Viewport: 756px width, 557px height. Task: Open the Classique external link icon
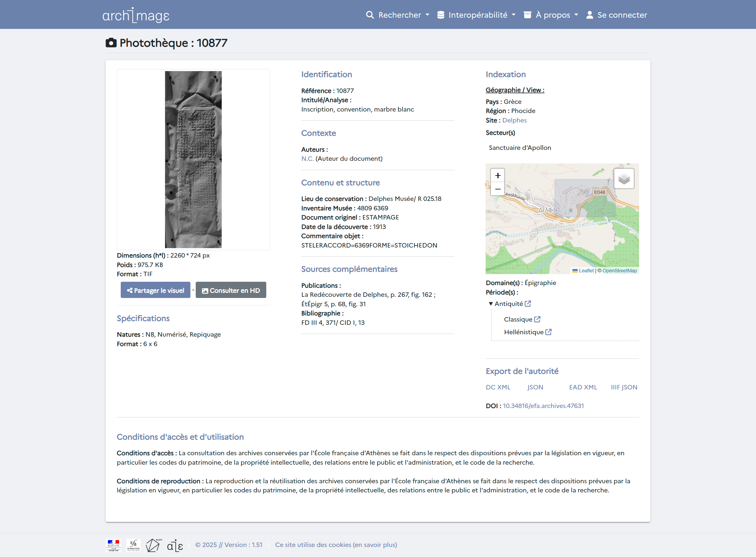point(537,319)
